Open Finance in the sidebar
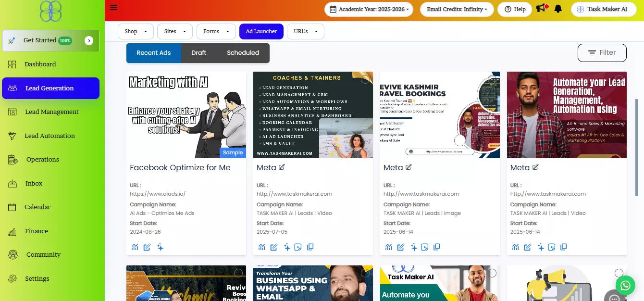This screenshot has height=301, width=644. [37, 231]
